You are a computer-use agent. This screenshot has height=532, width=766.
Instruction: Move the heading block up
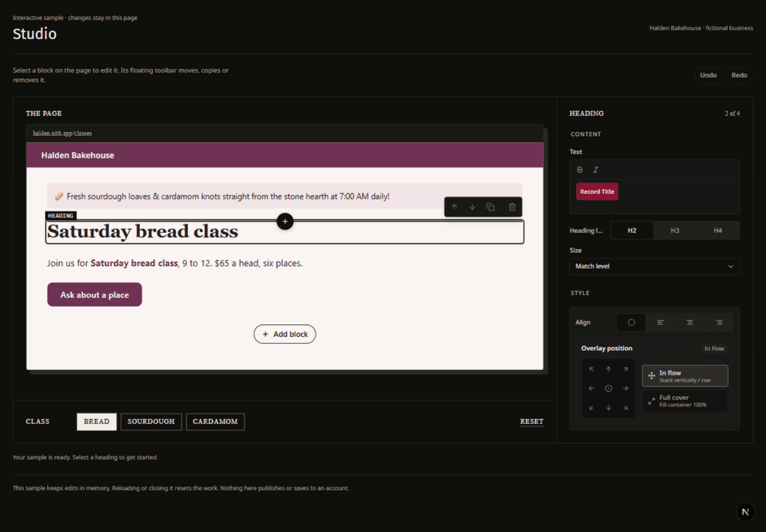pyautogui.click(x=454, y=207)
